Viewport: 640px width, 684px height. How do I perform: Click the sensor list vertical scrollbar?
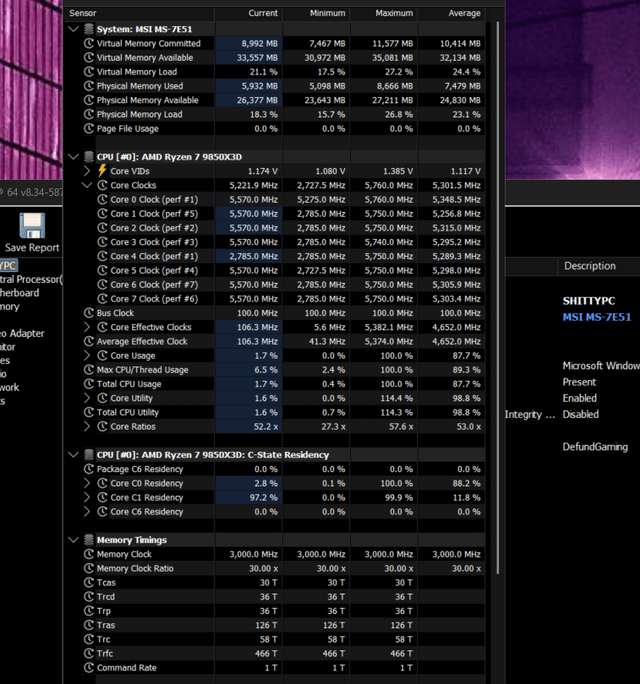497,300
